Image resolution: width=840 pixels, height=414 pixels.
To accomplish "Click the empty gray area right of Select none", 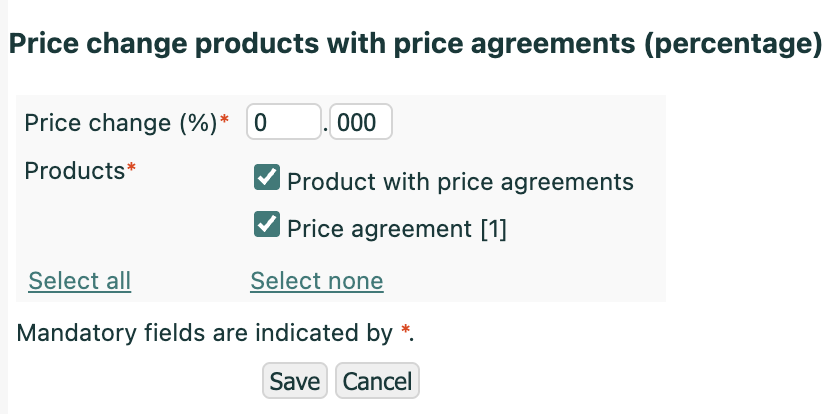I will coord(520,281).
